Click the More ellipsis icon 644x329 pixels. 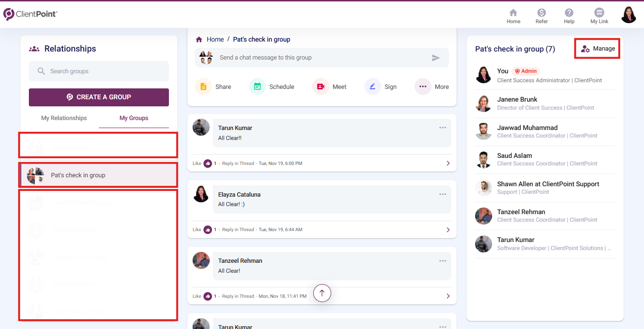coord(423,87)
